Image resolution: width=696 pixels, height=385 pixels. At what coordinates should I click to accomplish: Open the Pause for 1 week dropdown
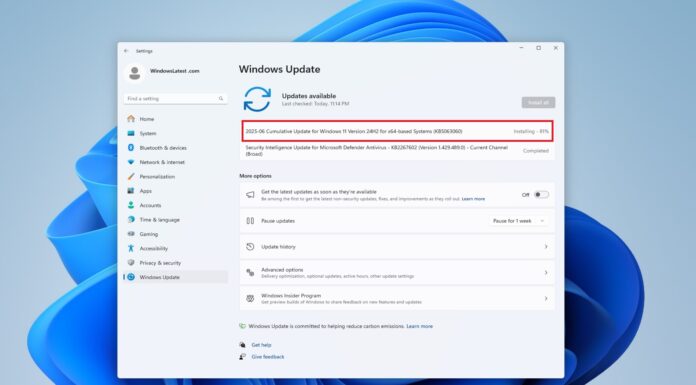pyautogui.click(x=518, y=221)
